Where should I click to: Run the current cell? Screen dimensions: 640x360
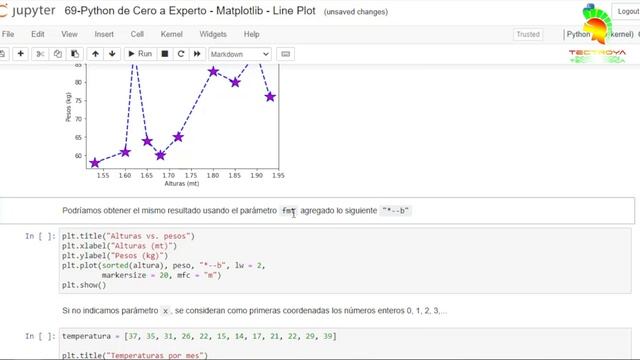pyautogui.click(x=140, y=54)
